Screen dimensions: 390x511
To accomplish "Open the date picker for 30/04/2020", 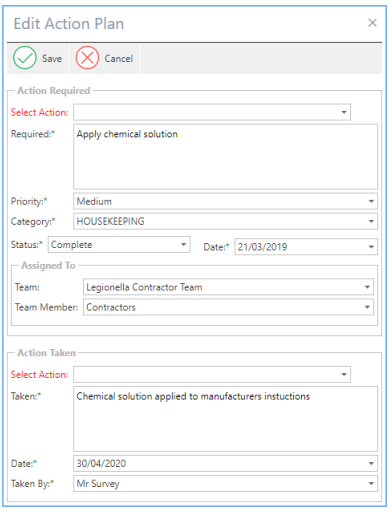I will [x=371, y=463].
